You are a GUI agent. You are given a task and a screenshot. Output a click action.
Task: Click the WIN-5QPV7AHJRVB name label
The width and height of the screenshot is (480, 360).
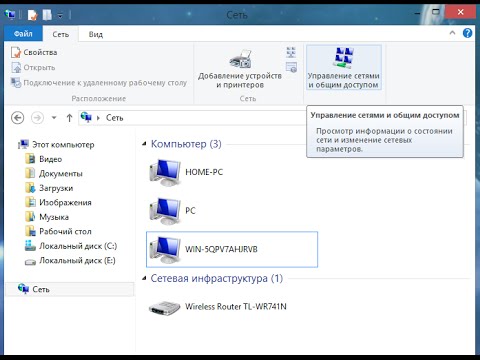tap(221, 249)
